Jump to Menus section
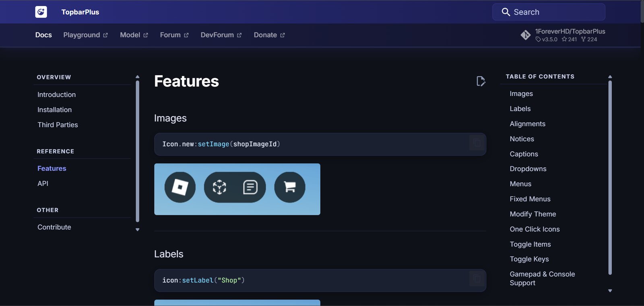The width and height of the screenshot is (644, 306). pyautogui.click(x=520, y=184)
